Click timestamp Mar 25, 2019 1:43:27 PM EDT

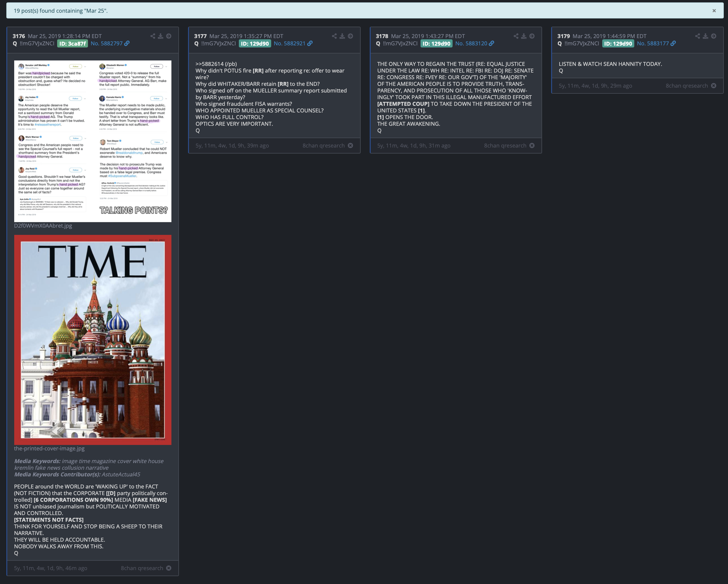pos(428,36)
